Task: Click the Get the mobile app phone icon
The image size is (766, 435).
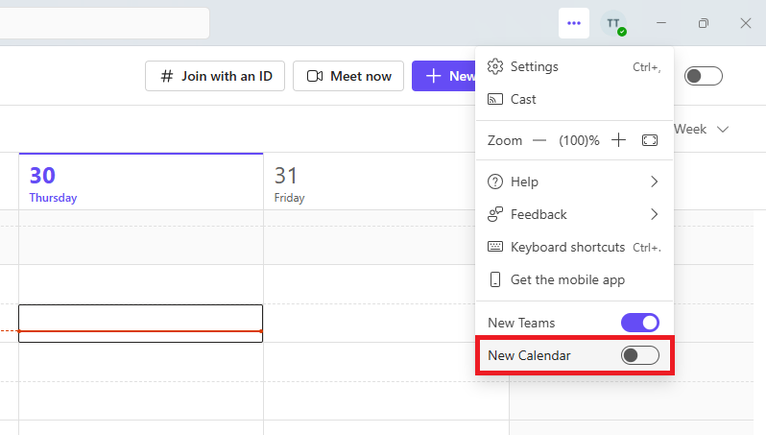Action: [x=494, y=280]
